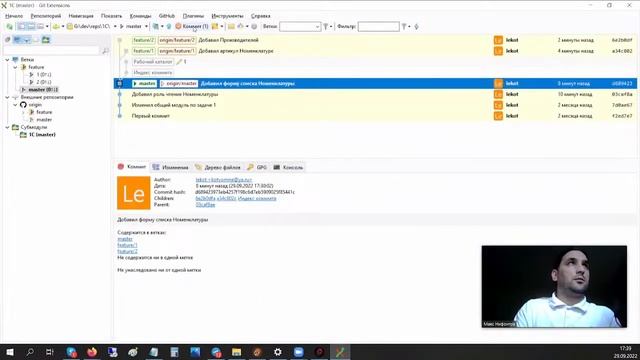The width and height of the screenshot is (640, 360).
Task: Click the file explorer folder icon in toolbar
Action: point(231,27)
